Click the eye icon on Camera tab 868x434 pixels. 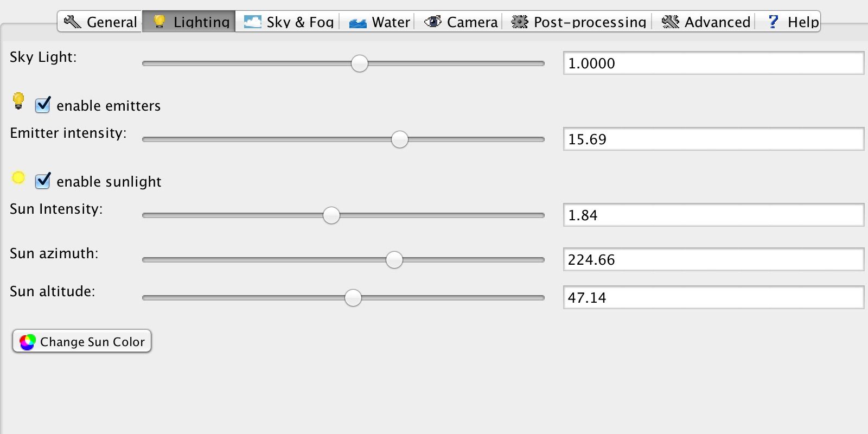pyautogui.click(x=432, y=22)
